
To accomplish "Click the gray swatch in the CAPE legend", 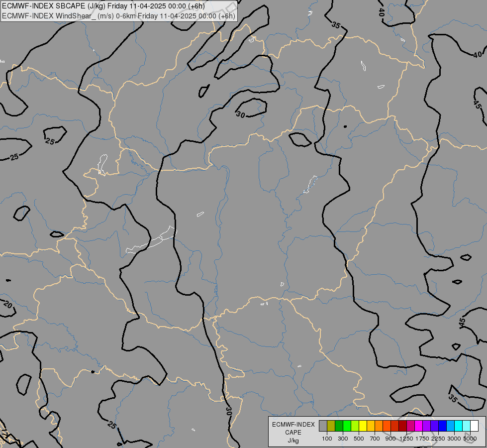I will [x=323, y=426].
